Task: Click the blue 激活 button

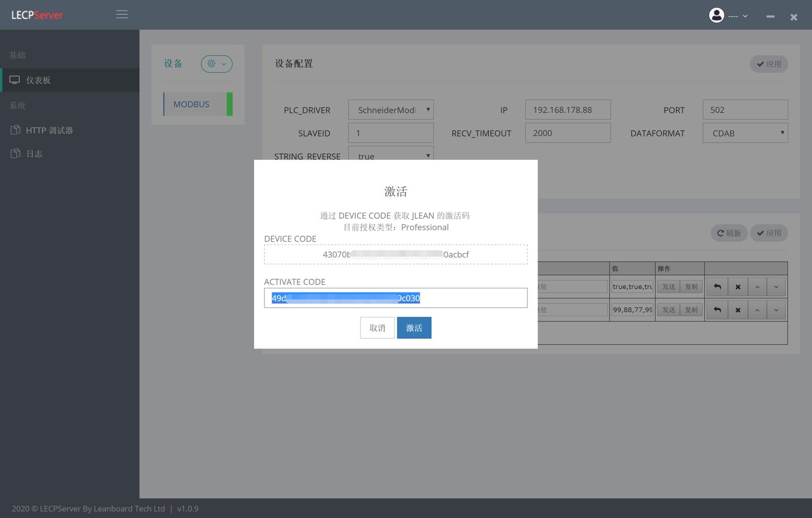Action: tap(414, 328)
